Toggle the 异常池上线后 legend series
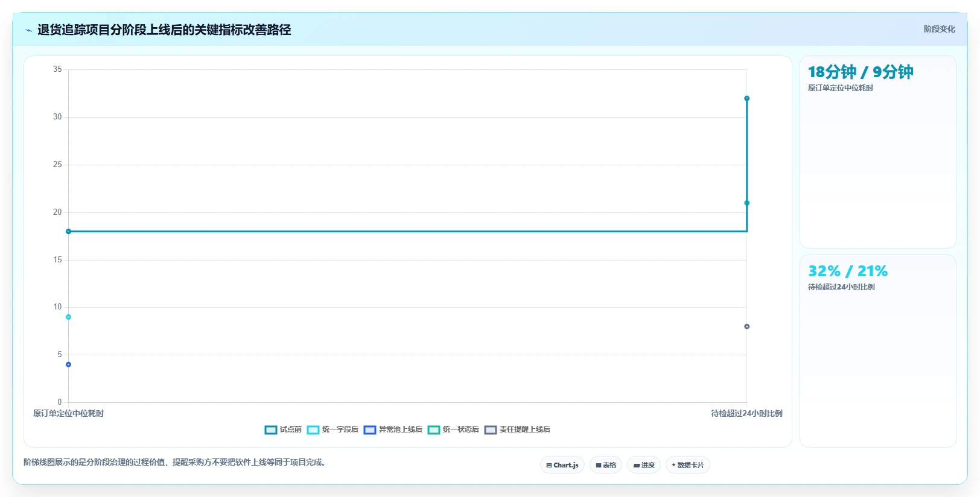This screenshot has width=980, height=497. pos(393,429)
